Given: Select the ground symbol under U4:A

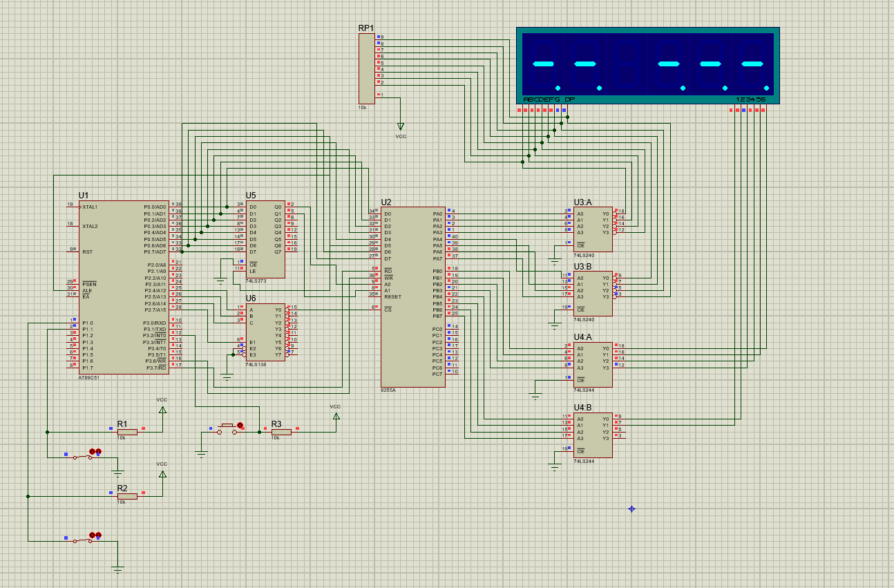Looking at the screenshot, I should point(535,397).
